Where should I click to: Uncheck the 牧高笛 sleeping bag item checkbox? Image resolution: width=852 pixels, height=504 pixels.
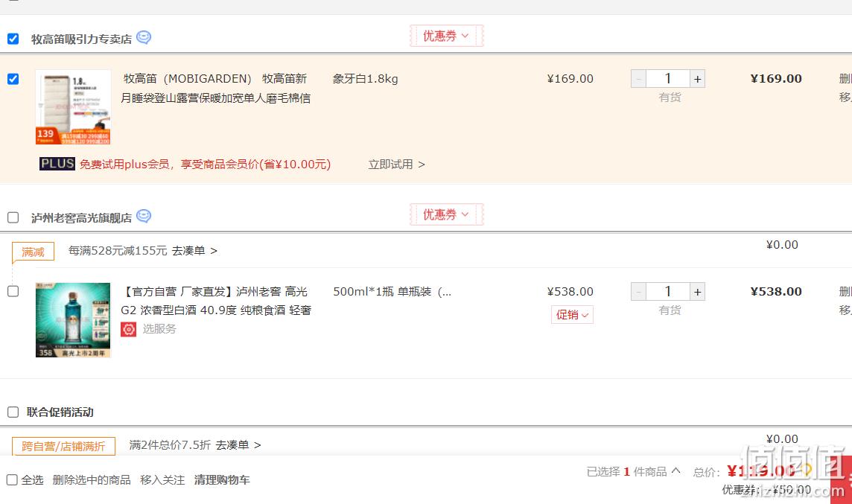[13, 80]
